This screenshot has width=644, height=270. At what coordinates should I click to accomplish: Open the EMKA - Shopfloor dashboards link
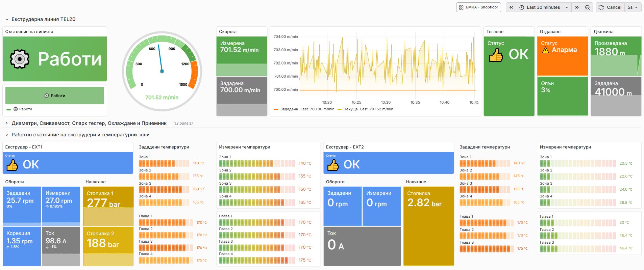tap(479, 7)
